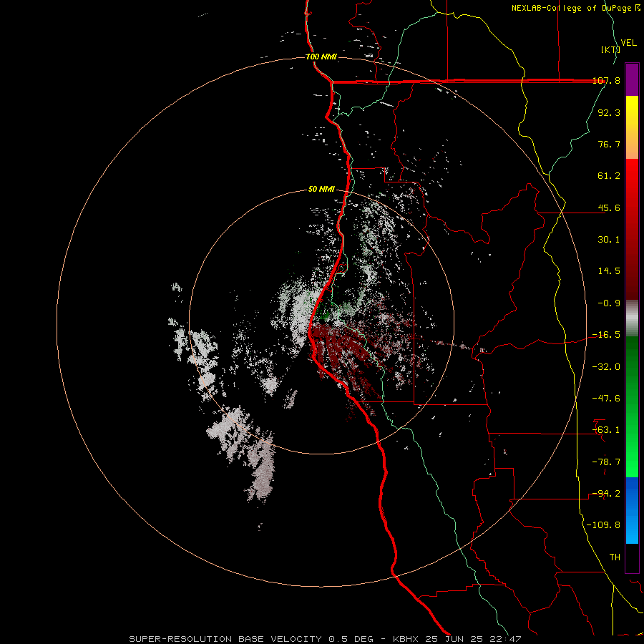Click the [KT] units label
644x644 pixels.
tap(610, 49)
